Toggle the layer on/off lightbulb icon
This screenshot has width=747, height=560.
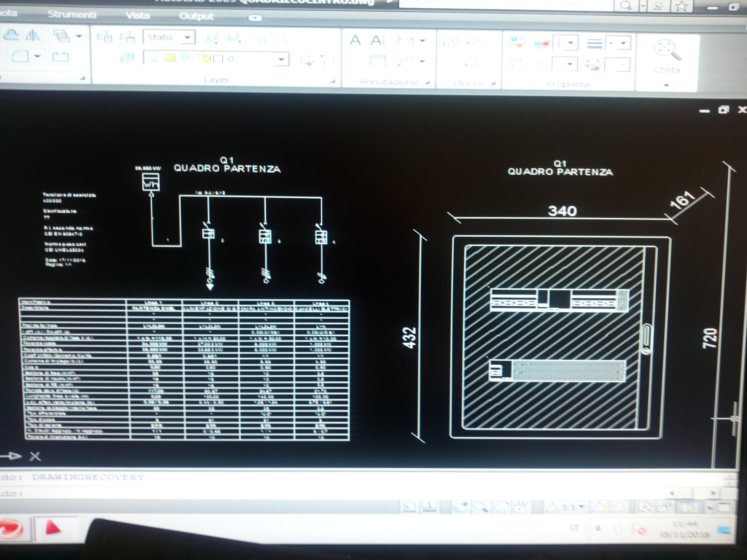[153, 58]
